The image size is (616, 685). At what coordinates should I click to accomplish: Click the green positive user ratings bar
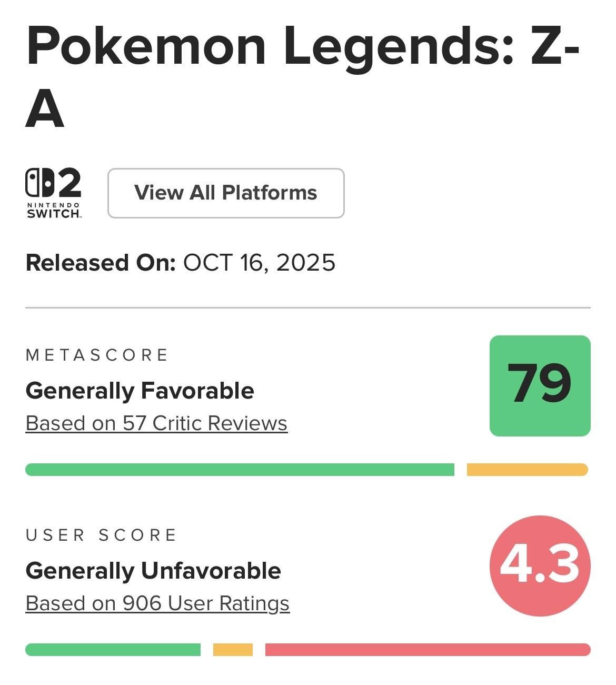[113, 650]
